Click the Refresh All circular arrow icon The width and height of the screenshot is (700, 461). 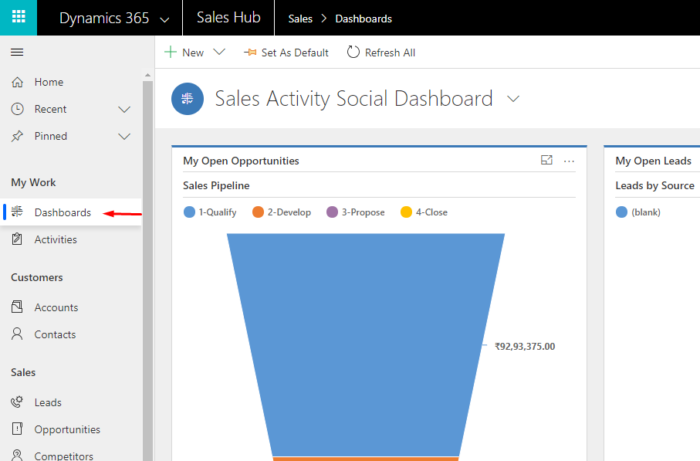tap(353, 52)
